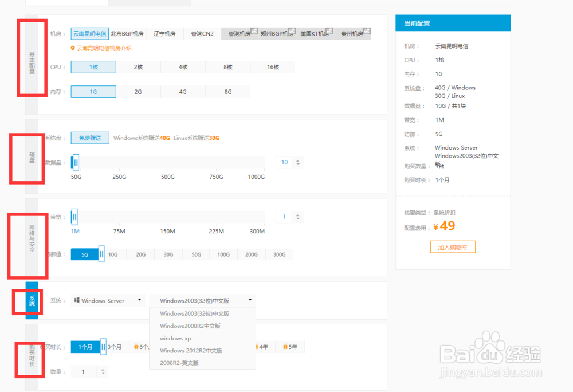Image resolution: width=573 pixels, height=392 pixels.
Task: Click the gift icon beside 5年 duration
Action: coord(284,347)
